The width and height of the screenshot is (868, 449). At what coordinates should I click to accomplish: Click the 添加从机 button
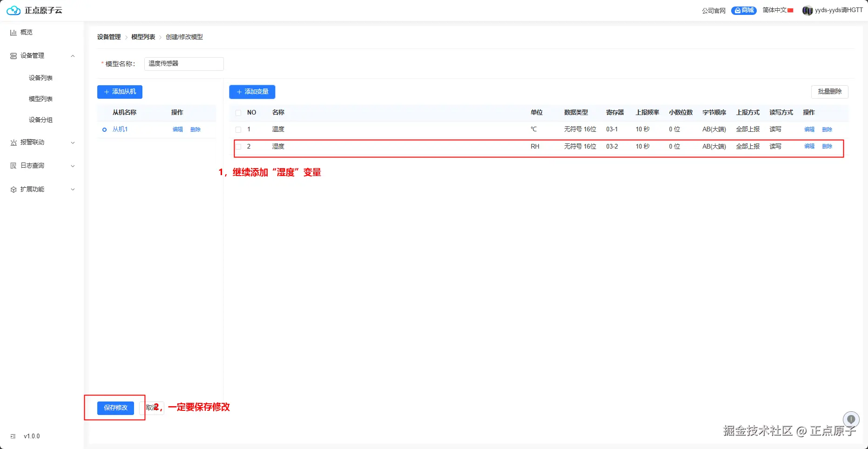pos(120,92)
